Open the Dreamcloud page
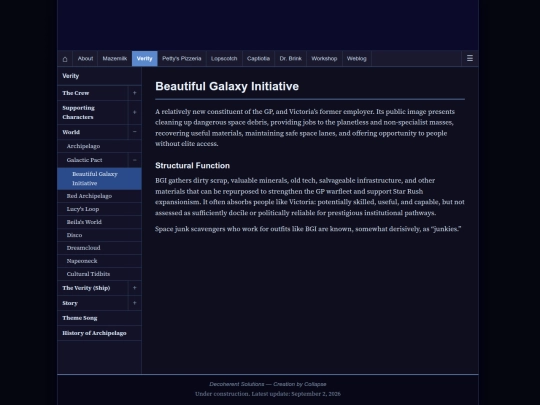 [x=99, y=248]
